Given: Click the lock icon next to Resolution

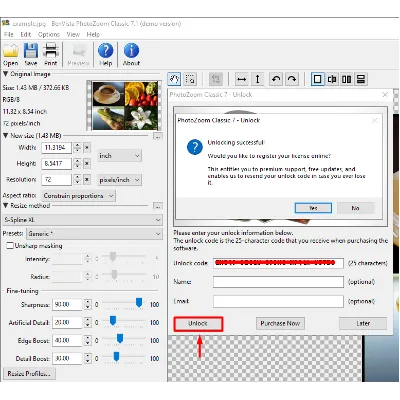Looking at the screenshot, I should (87, 179).
